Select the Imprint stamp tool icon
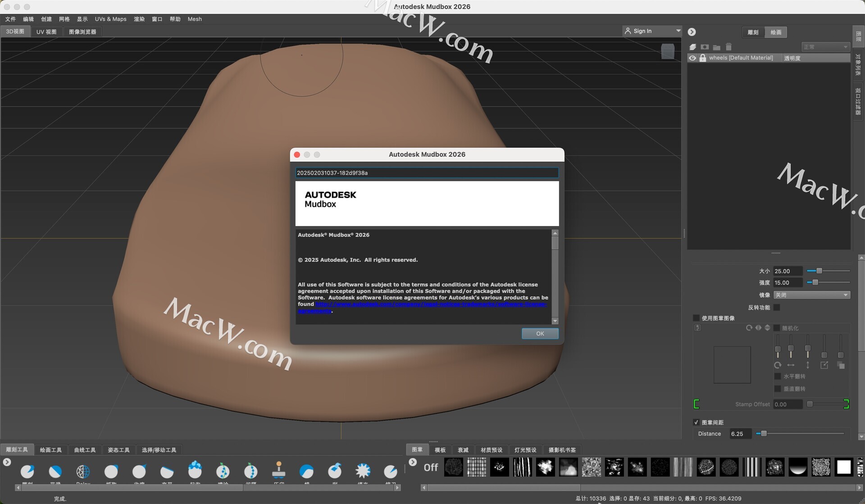The height and width of the screenshot is (504, 865). (x=279, y=470)
